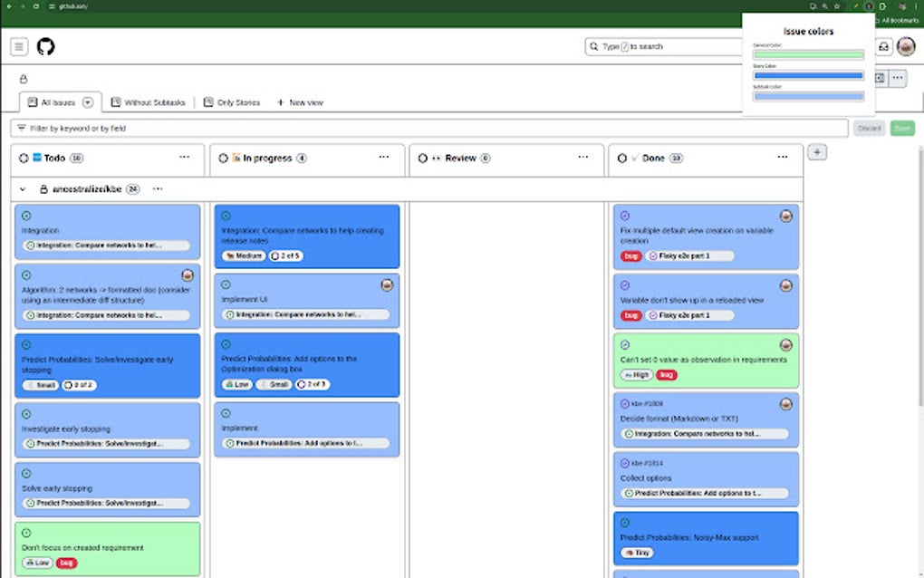Click the Story Color swatch in Issue colors popup
Screen dimensions: 924x578
pos(808,75)
